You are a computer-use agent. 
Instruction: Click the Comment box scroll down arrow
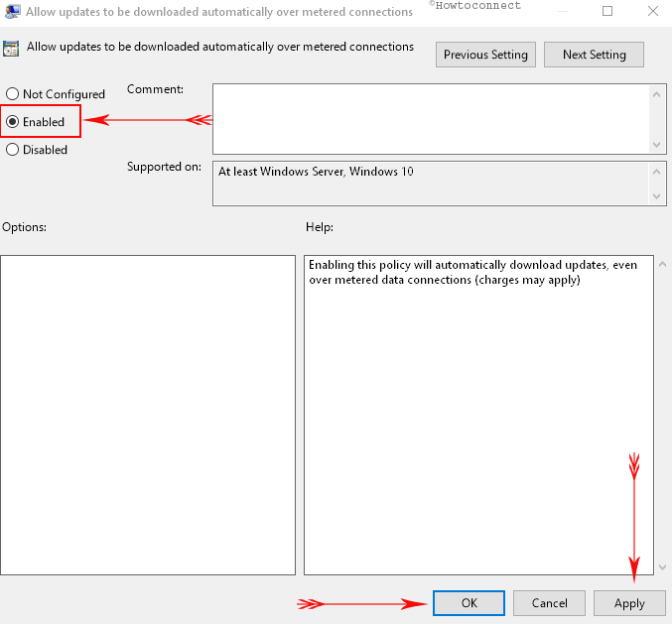pyautogui.click(x=656, y=145)
